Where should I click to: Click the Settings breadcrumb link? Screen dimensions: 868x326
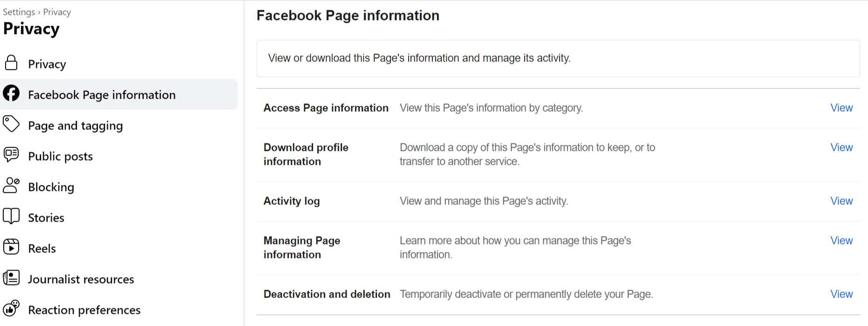click(19, 12)
